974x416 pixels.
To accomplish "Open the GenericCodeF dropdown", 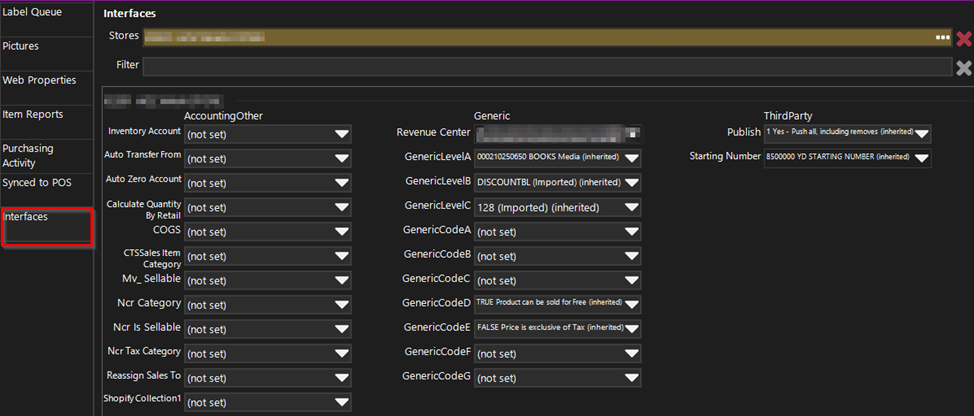I will 558,353.
